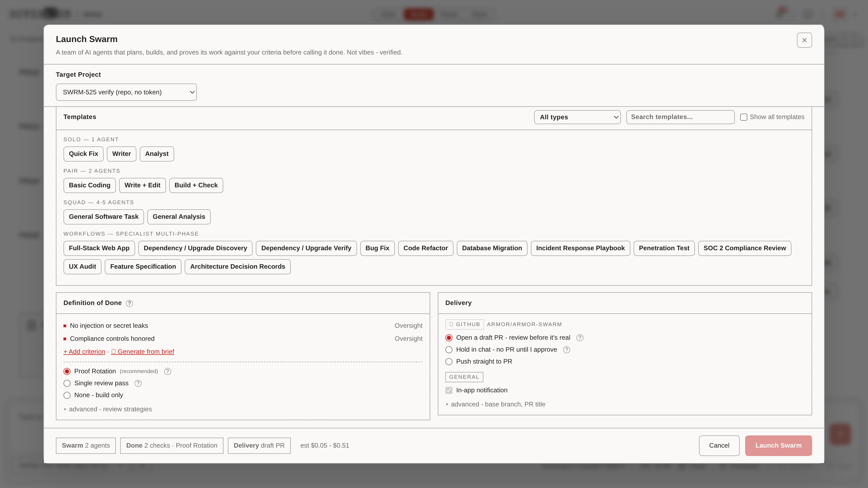
Task: Select the Bug Fix workflow
Action: (x=377, y=248)
